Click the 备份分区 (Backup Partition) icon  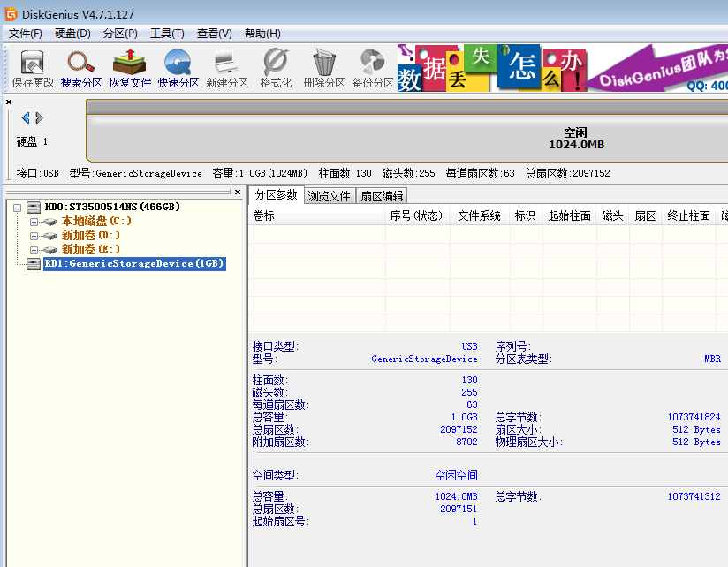(373, 69)
